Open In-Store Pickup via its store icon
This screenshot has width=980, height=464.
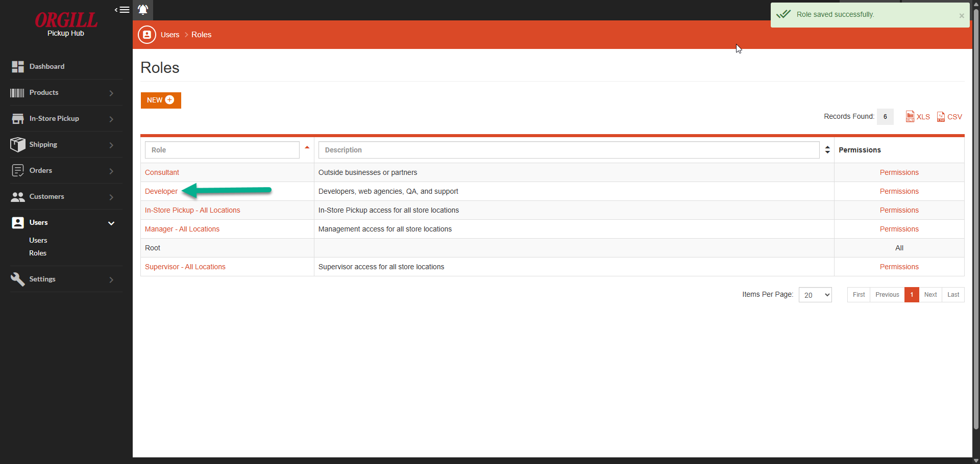click(x=18, y=118)
